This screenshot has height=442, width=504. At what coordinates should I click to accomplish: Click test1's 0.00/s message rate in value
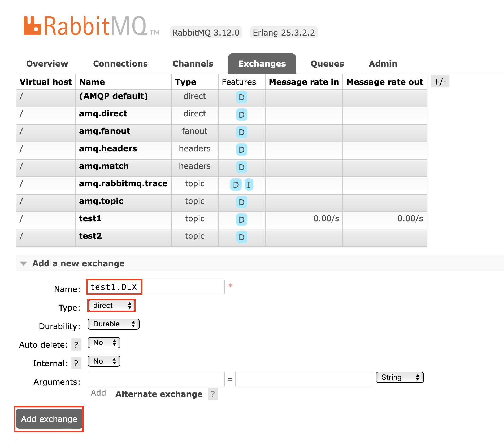(x=326, y=218)
